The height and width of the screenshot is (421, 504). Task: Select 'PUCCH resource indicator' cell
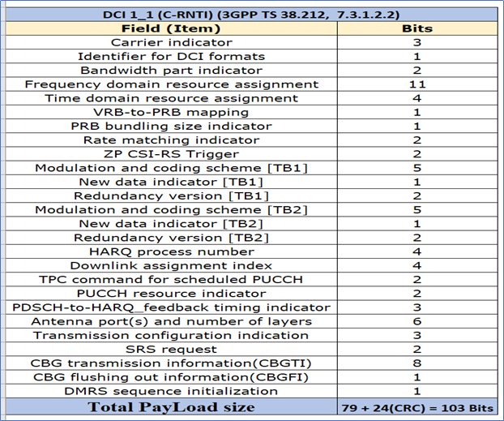coord(171,294)
